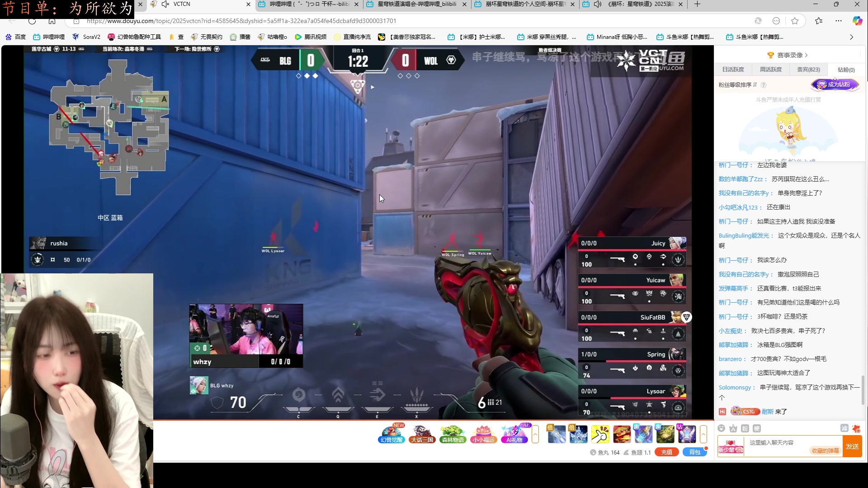The width and height of the screenshot is (868, 488).
Task: Open the danmaku font style A icon
Action: tap(733, 428)
